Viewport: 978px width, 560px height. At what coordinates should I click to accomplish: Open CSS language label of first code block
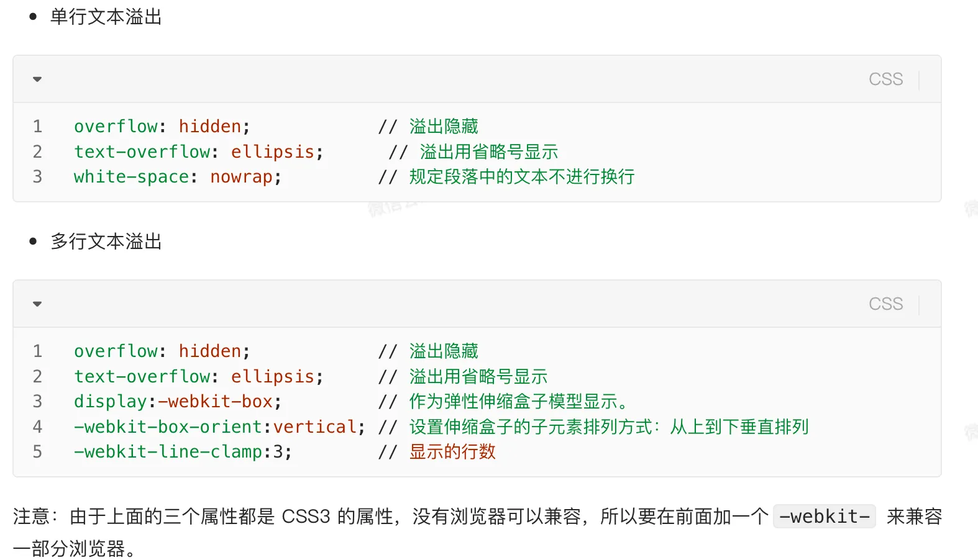coord(885,79)
